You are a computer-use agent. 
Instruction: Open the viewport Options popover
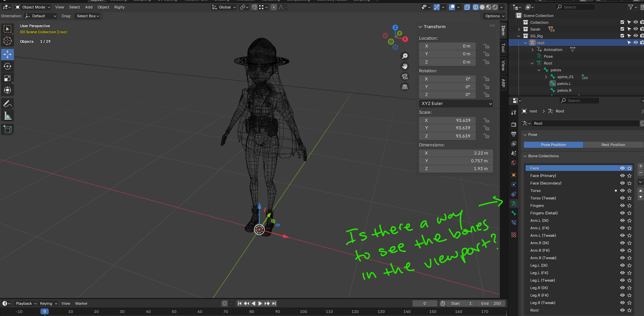coord(494,16)
